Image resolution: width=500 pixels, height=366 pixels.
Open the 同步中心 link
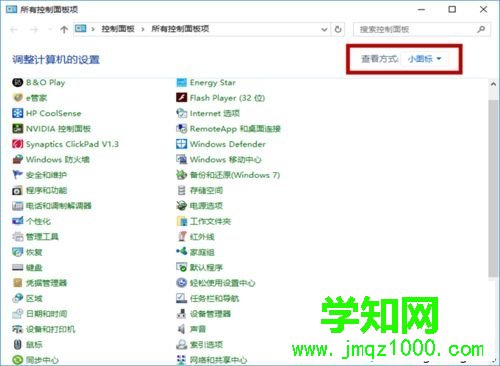point(42,360)
